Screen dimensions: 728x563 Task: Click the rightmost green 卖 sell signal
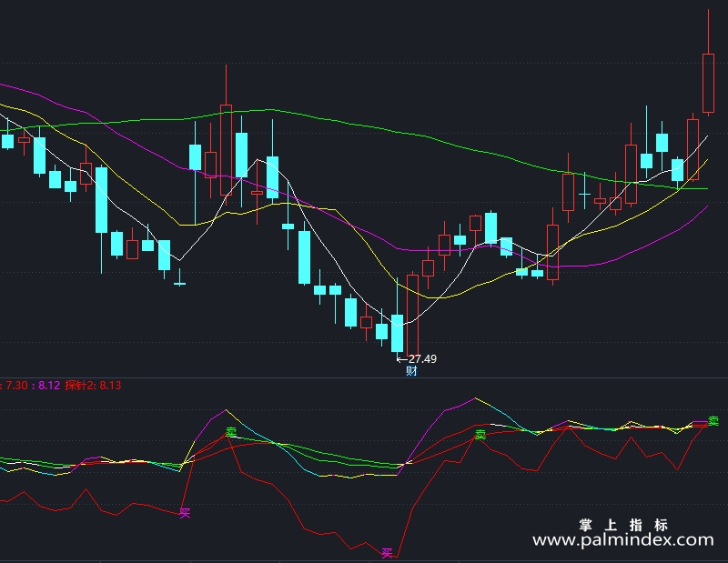(x=713, y=421)
